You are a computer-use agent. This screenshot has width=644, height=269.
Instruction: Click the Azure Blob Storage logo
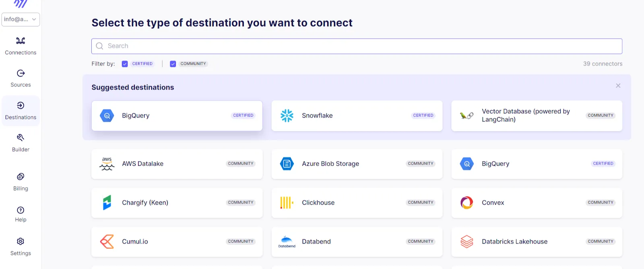[287, 164]
